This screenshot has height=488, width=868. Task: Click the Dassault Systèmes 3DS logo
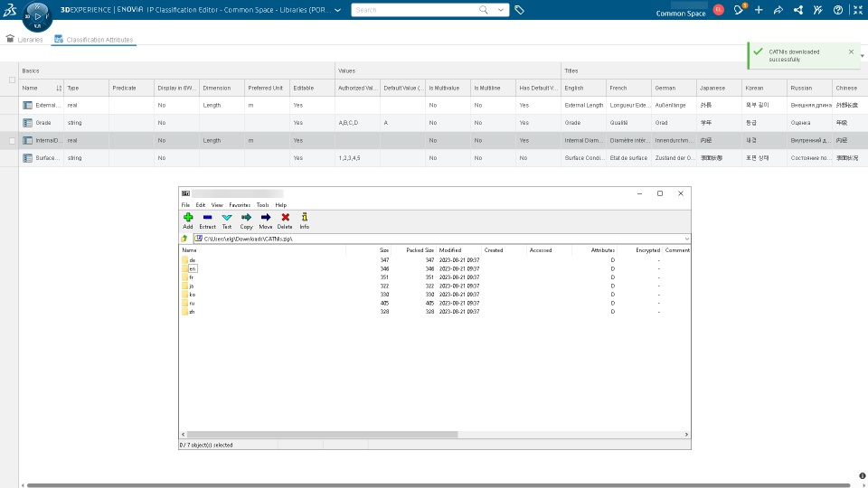10,9
